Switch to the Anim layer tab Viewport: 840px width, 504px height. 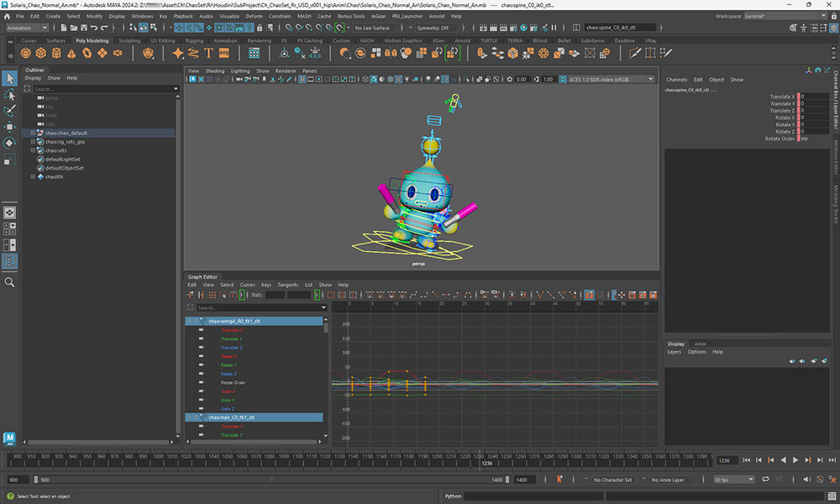pyautogui.click(x=701, y=344)
